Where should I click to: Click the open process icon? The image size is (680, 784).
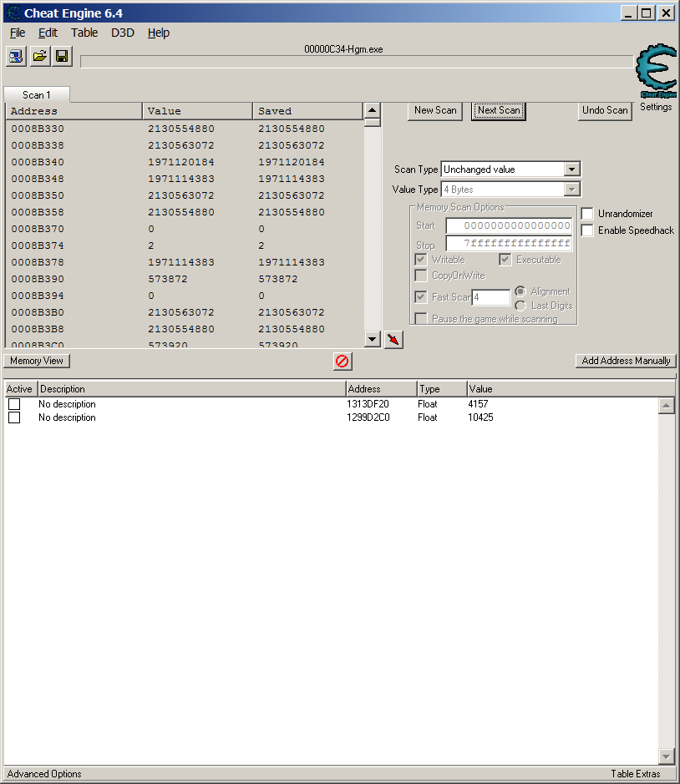click(x=16, y=56)
